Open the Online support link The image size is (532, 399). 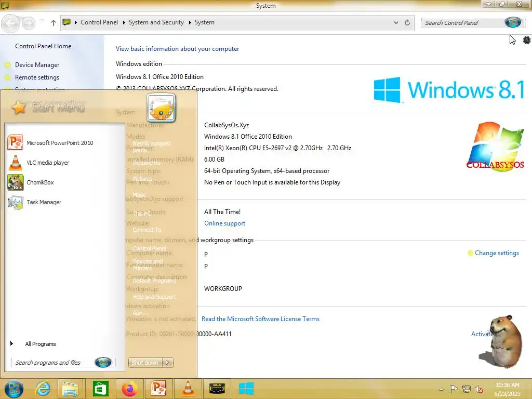click(224, 223)
